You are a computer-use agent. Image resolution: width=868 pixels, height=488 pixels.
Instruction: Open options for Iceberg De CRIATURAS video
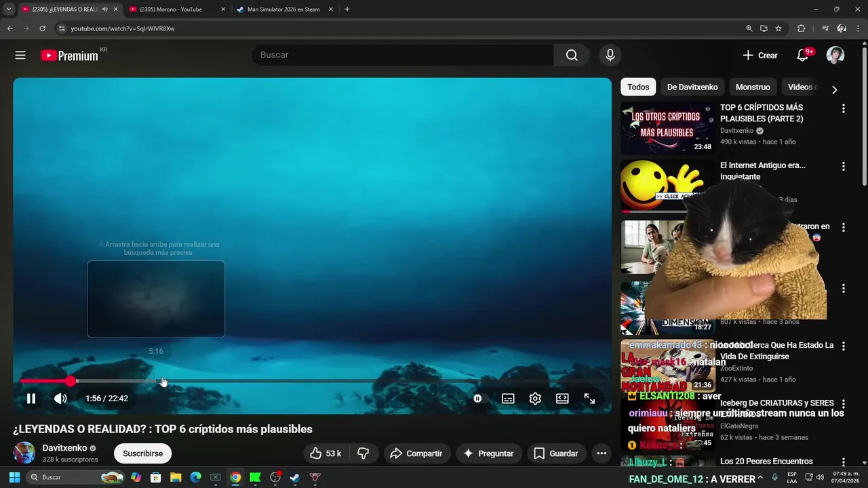click(844, 403)
